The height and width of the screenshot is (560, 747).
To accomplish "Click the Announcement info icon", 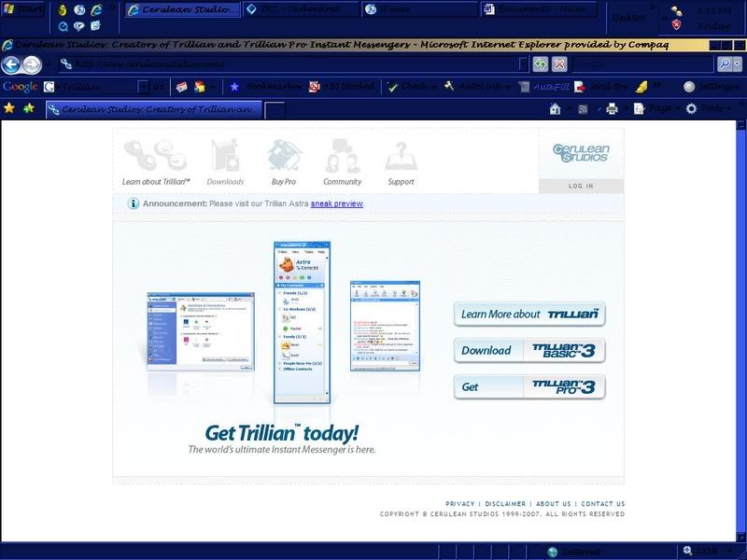I will [x=133, y=203].
